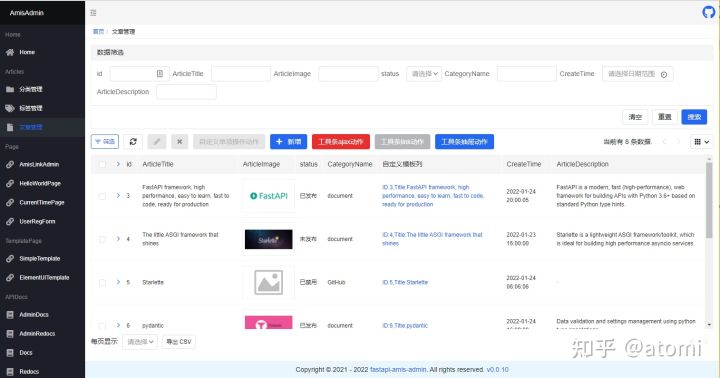
Task: Toggle the select-all header checkbox
Action: click(x=102, y=164)
